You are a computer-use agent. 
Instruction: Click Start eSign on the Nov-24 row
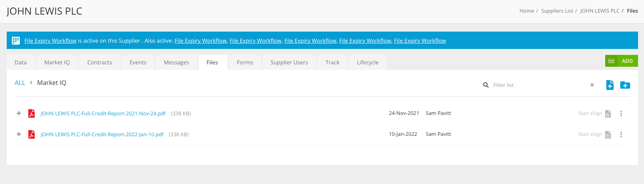590,113
